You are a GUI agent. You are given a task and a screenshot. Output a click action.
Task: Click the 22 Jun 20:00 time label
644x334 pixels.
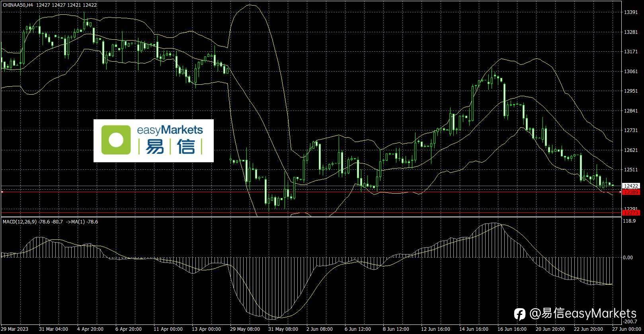(x=588, y=329)
